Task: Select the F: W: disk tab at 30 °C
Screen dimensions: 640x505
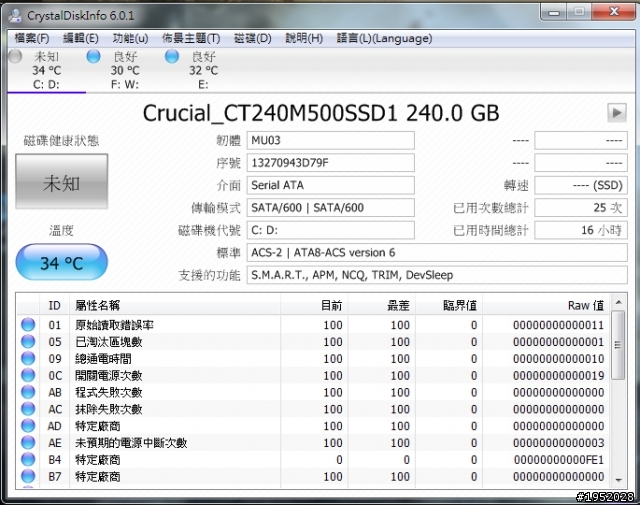Action: click(x=125, y=70)
